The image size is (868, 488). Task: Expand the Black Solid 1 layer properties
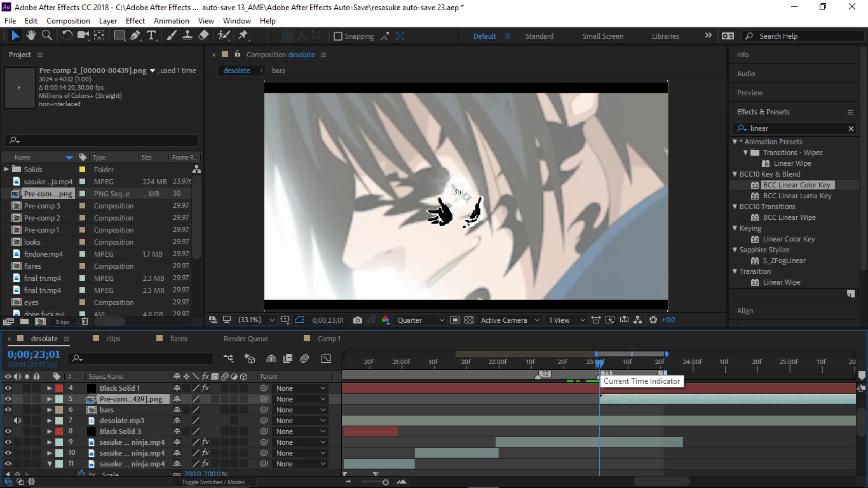50,388
